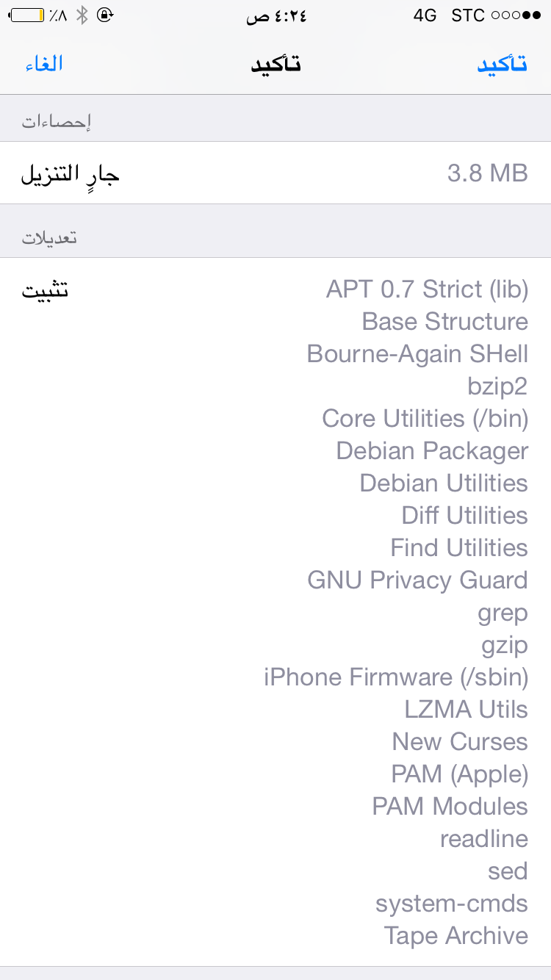Tap the status bar clock
551x980 pixels.
tap(275, 15)
